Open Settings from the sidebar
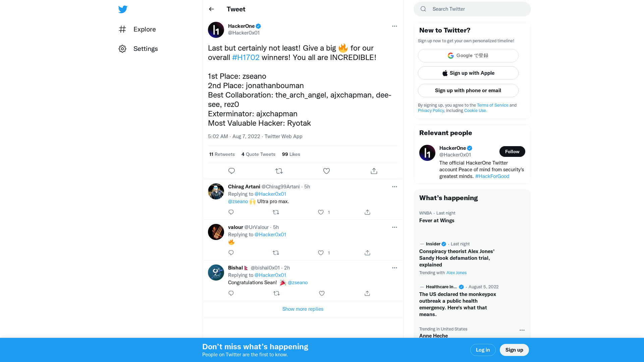Screen dimensions: 644x362 pos(146,49)
